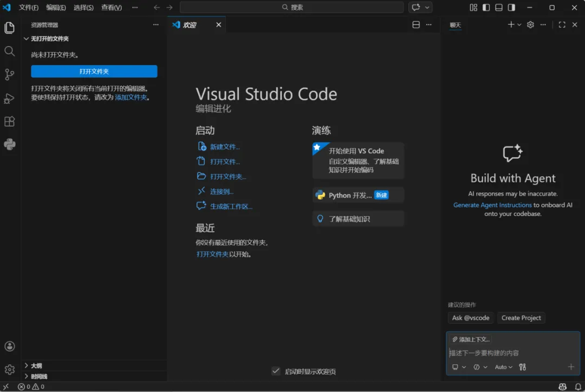585x392 pixels.
Task: Open the Extensions view icon
Action: click(9, 122)
